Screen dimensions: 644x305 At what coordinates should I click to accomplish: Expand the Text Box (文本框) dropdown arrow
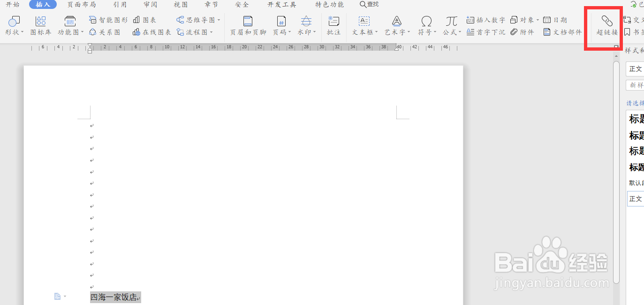coord(376,32)
